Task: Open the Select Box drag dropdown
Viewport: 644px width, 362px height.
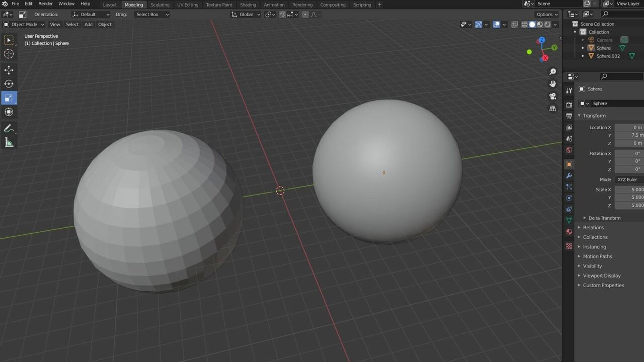Action: (x=152, y=14)
